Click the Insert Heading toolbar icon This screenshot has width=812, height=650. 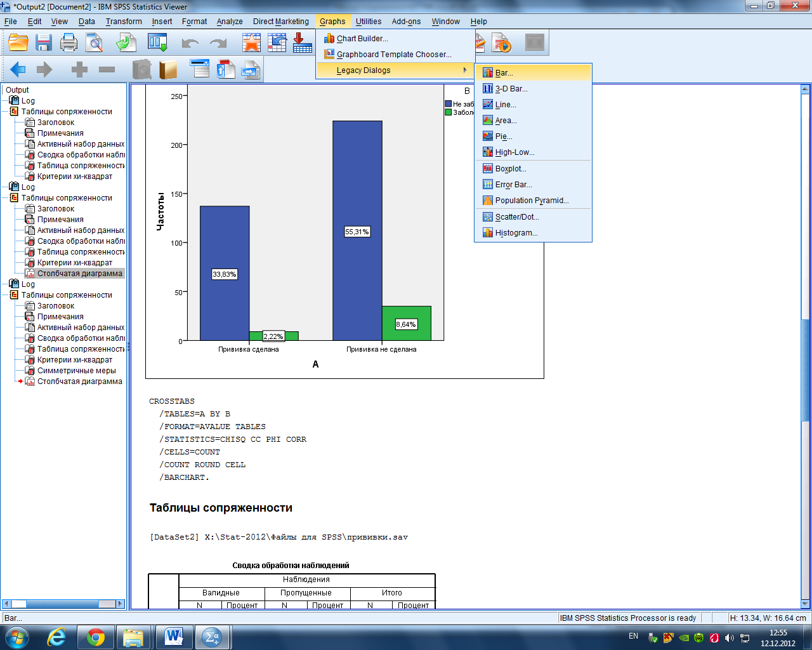click(200, 69)
